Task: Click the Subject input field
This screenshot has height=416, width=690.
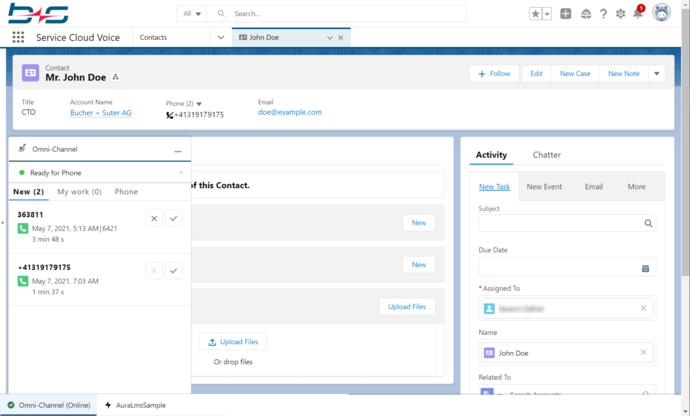Action: [x=567, y=223]
